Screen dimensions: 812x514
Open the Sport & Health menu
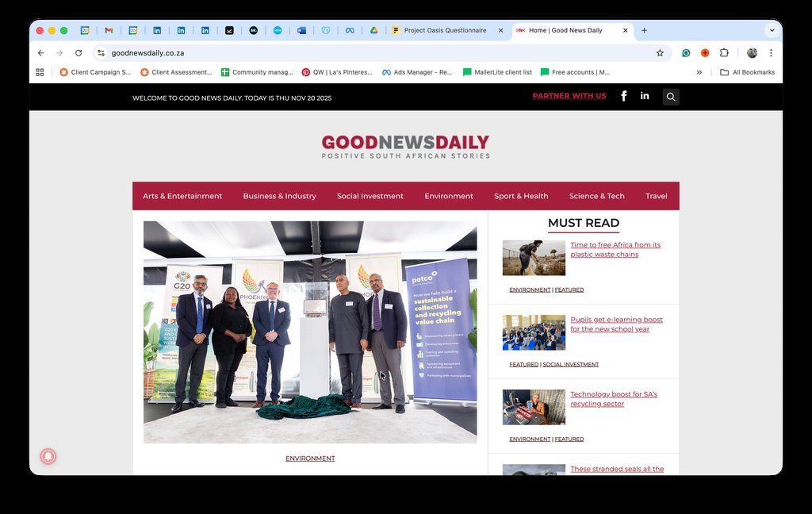point(521,196)
